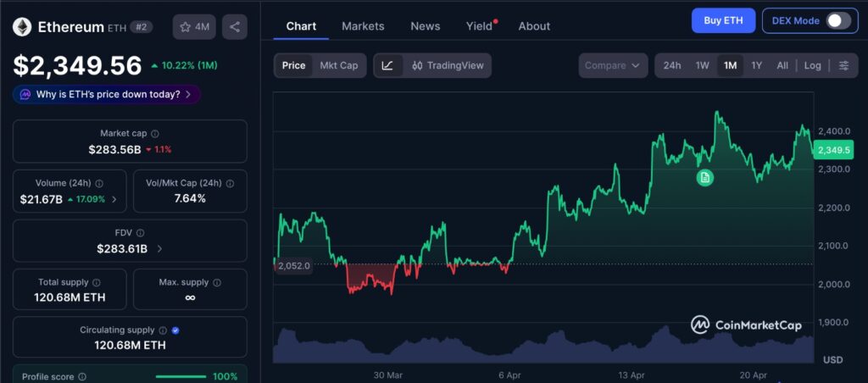Click the $21.67B volume value
Viewport: 868px width, 383px height.
(x=41, y=199)
